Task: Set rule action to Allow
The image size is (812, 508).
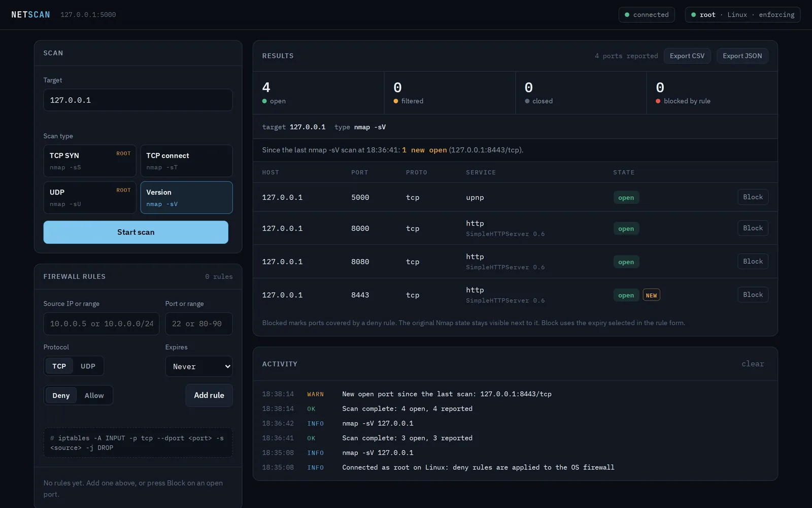Action: 94,395
